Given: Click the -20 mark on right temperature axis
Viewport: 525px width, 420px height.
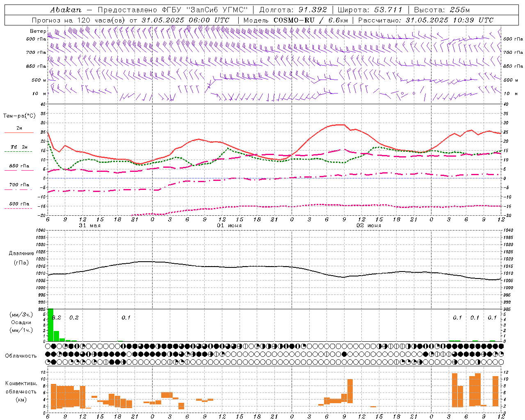Looking at the screenshot, I should tap(508, 215).
